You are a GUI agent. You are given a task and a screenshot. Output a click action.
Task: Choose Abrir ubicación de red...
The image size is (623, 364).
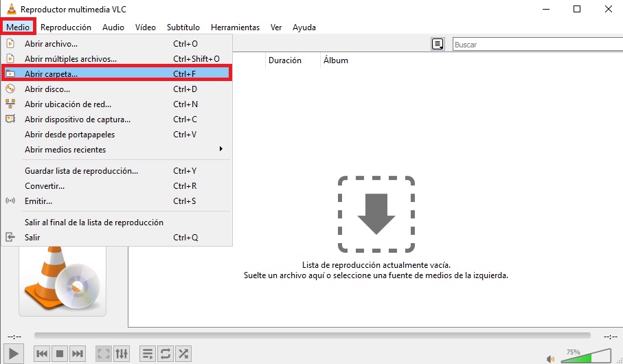[116, 104]
